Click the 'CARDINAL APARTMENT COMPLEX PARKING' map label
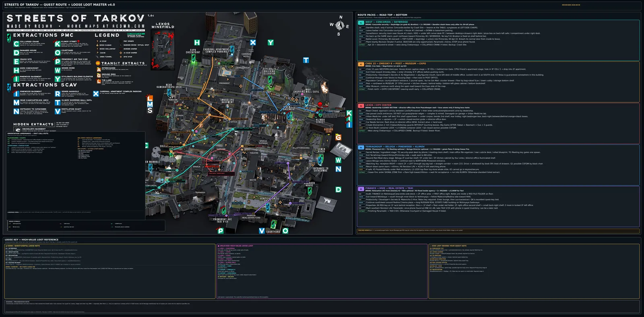This screenshot has height=317, width=644. tap(216, 51)
